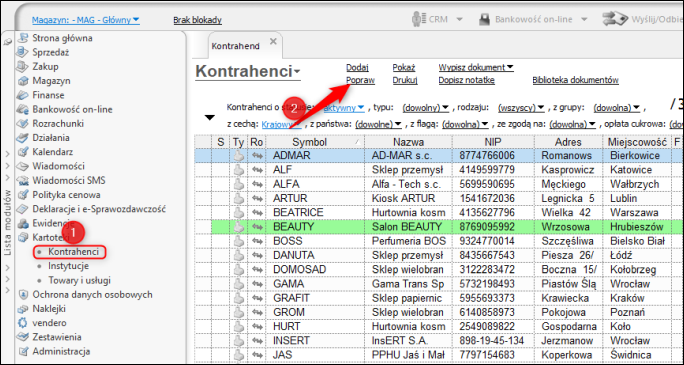This screenshot has width=684, height=365.
Task: Close the Kontrahenci tab
Action: [x=273, y=41]
